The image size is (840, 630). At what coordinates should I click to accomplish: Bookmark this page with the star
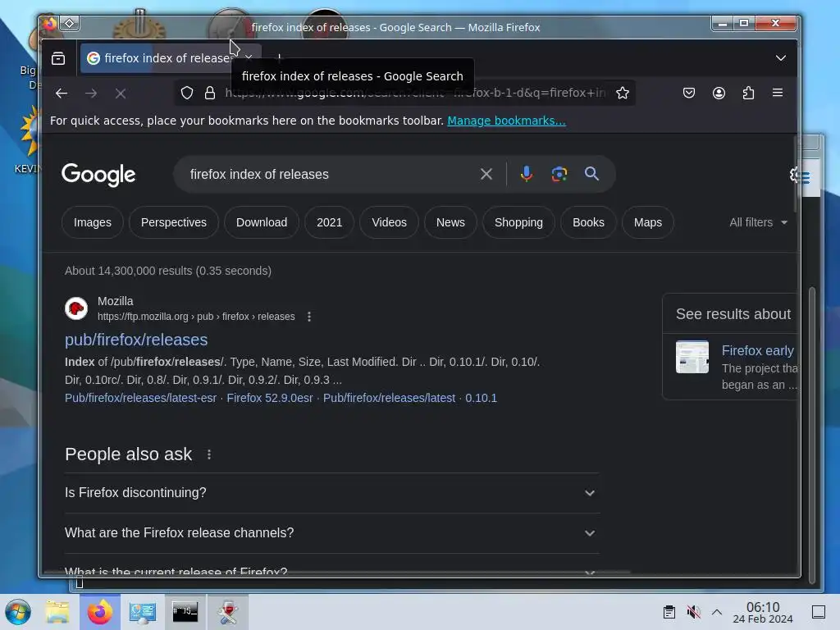tap(623, 94)
